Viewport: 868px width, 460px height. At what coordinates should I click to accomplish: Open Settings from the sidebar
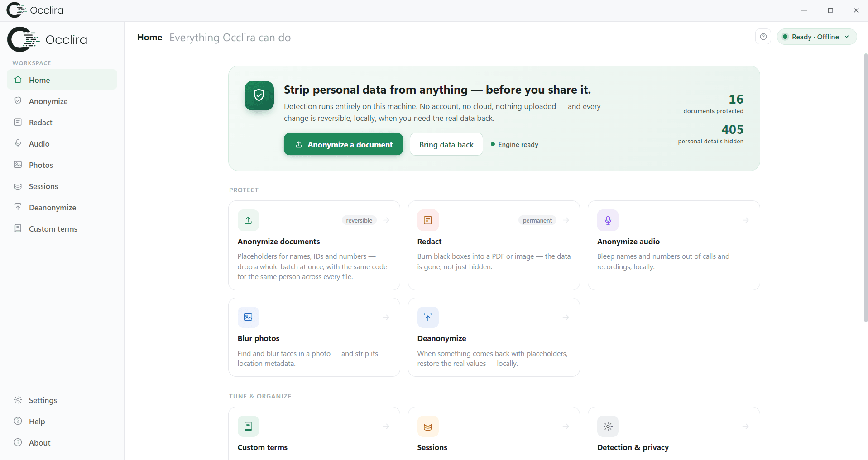[62, 400]
